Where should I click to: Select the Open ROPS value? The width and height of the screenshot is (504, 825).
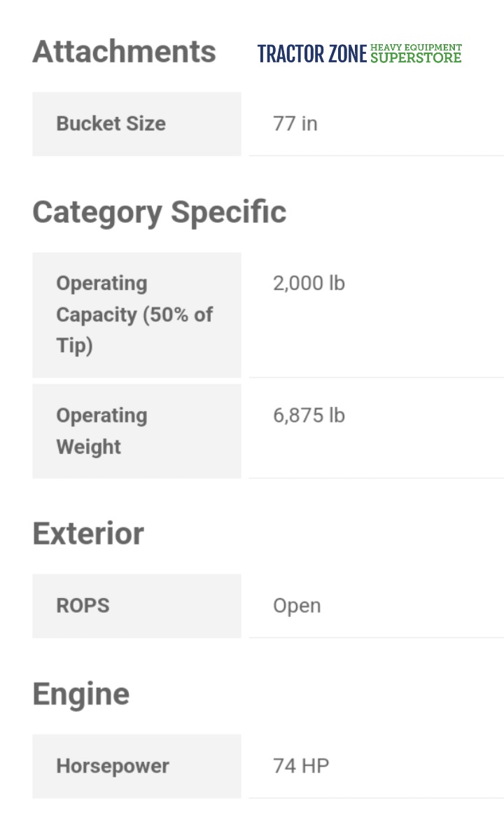click(297, 606)
